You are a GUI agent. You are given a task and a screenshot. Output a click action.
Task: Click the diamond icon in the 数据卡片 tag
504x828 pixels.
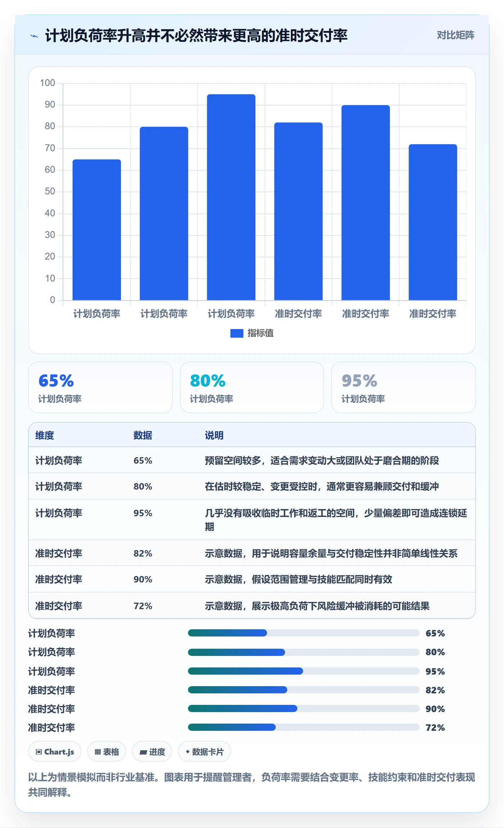188,752
